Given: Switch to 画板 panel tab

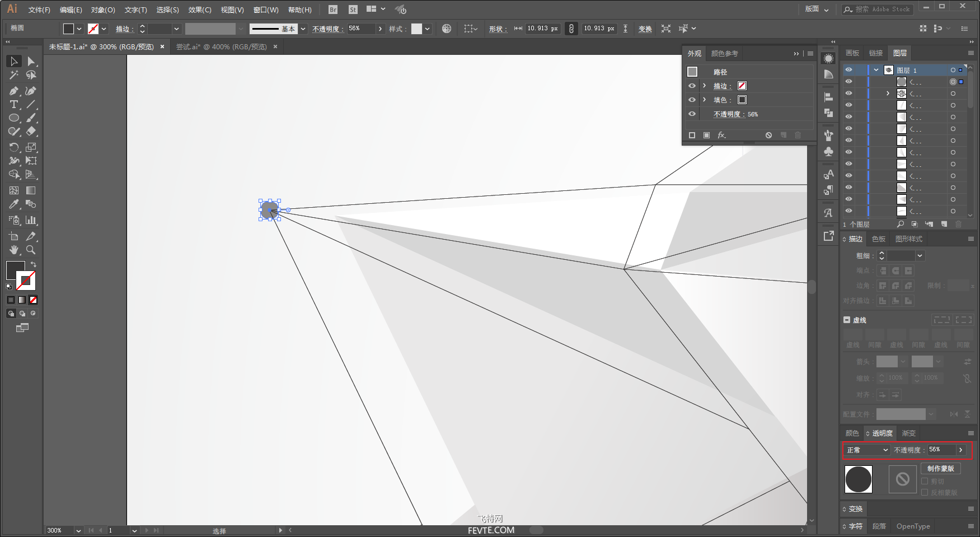Looking at the screenshot, I should (x=852, y=53).
